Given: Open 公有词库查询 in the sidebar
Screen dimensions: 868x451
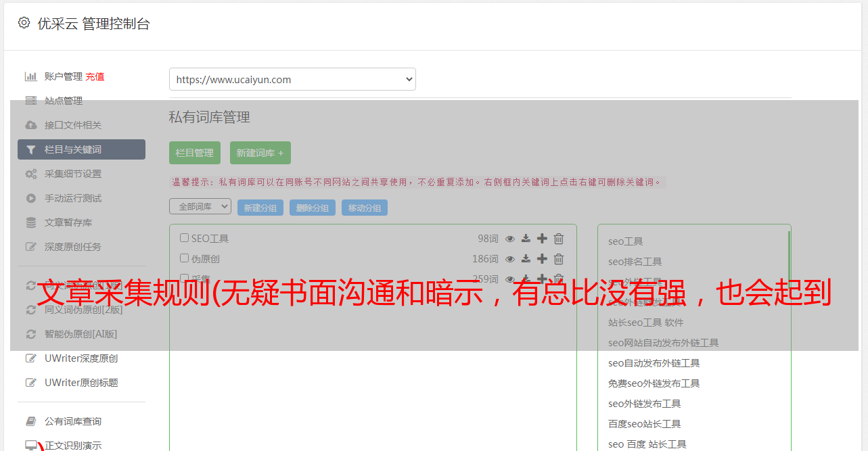Looking at the screenshot, I should 73,421.
